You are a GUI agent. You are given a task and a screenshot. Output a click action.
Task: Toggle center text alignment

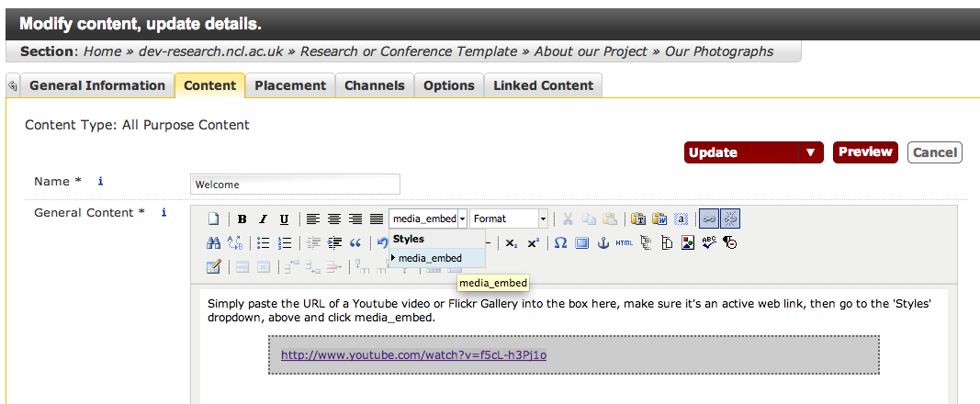pos(334,219)
